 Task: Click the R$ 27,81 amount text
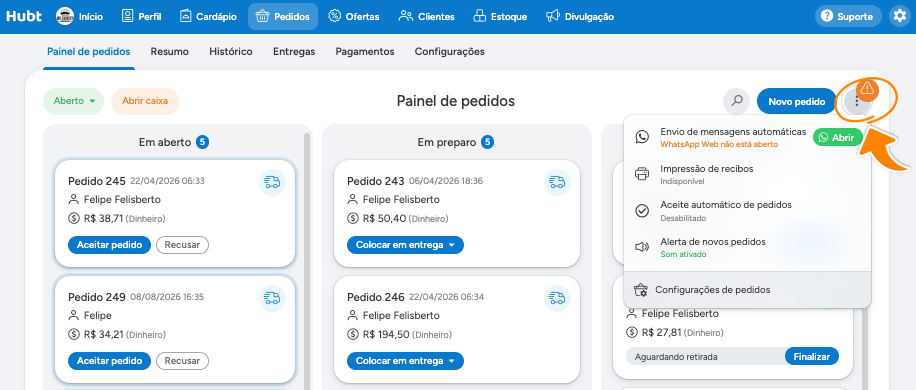point(661,332)
